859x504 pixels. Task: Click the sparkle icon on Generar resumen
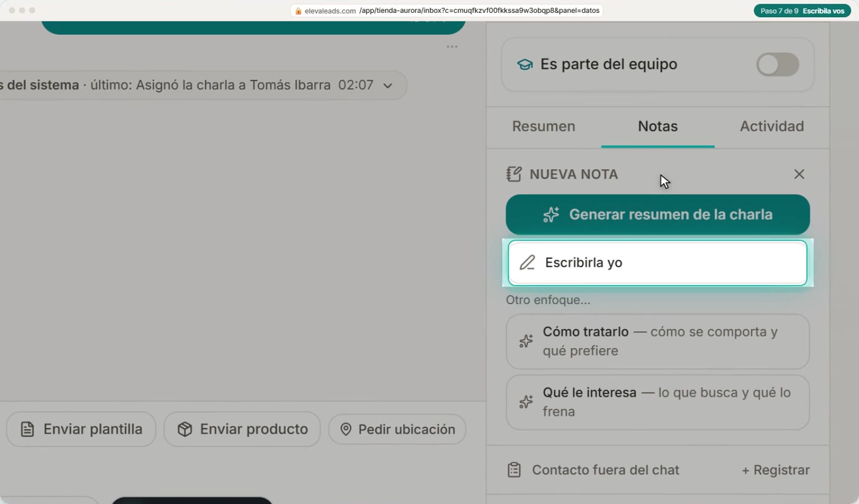(551, 215)
